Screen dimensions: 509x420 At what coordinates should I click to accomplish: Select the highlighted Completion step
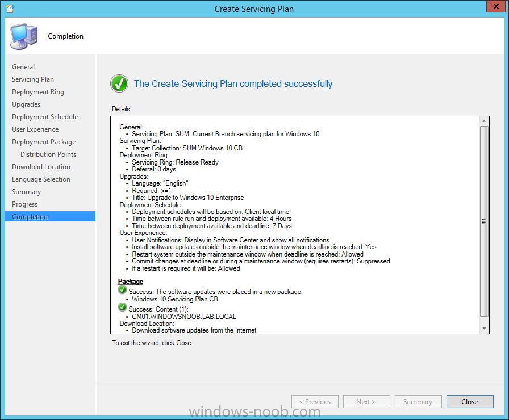(50, 217)
